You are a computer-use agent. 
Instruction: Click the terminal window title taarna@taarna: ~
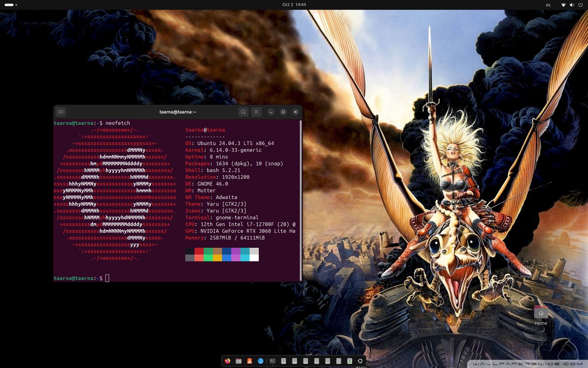[x=178, y=112]
